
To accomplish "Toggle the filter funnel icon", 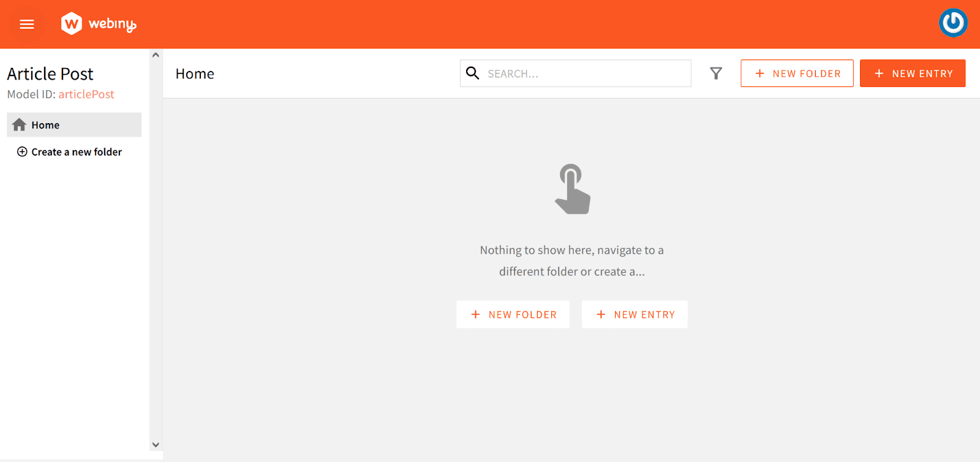I will tap(716, 74).
